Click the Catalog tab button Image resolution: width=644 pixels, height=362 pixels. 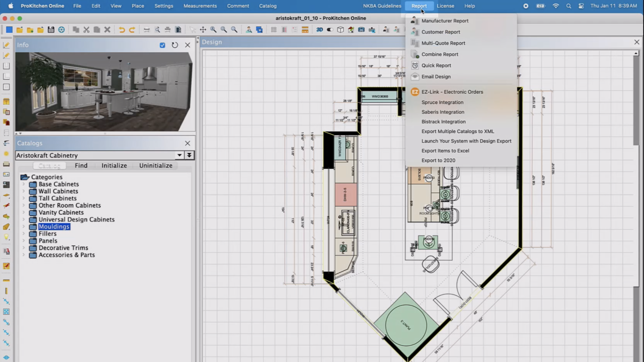click(x=49, y=165)
